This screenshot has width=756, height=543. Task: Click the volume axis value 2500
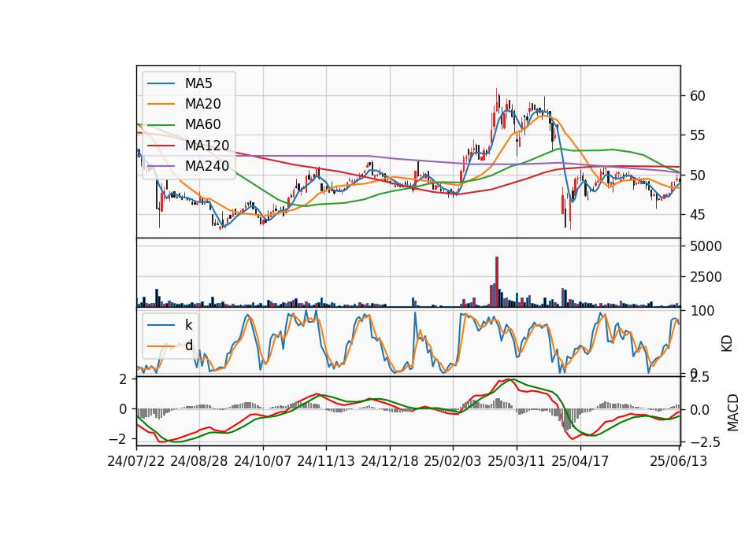pyautogui.click(x=706, y=277)
